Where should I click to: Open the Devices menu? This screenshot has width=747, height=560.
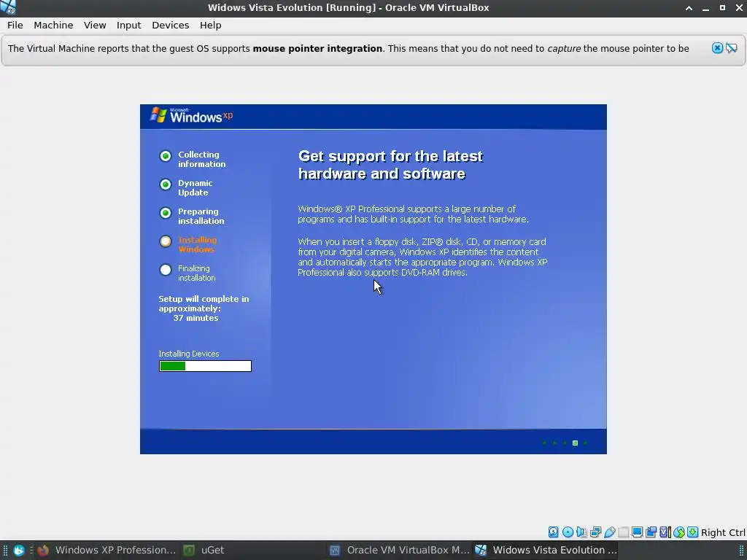pos(171,26)
